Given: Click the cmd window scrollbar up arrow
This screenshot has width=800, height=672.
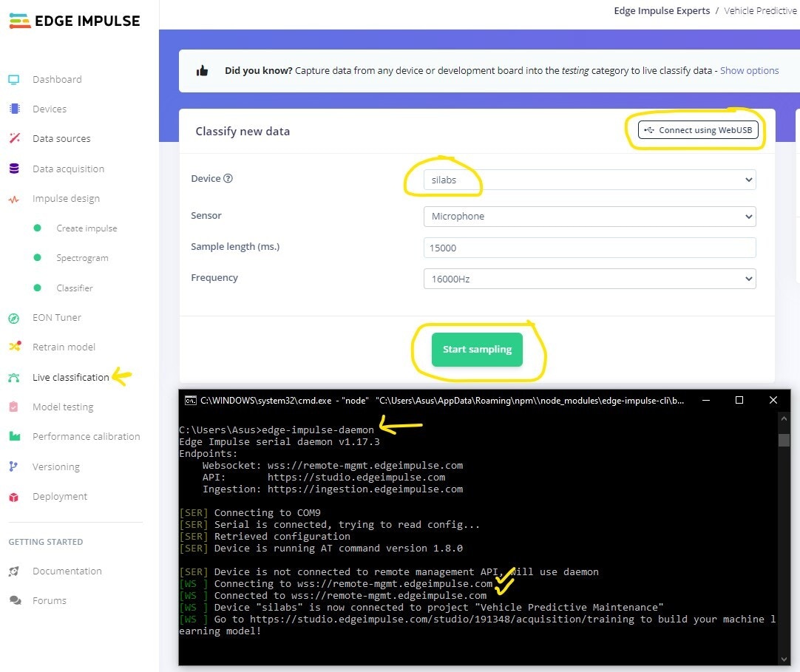Looking at the screenshot, I should [784, 418].
